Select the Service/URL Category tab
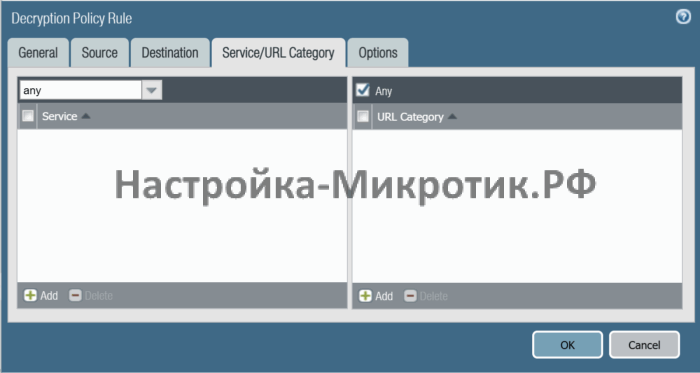The width and height of the screenshot is (700, 373). (279, 53)
